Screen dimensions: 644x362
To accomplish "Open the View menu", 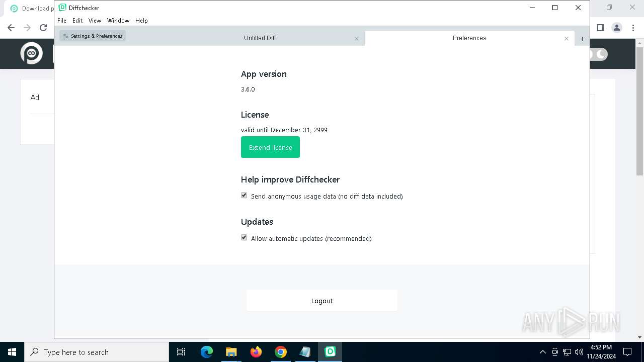I will click(x=95, y=21).
